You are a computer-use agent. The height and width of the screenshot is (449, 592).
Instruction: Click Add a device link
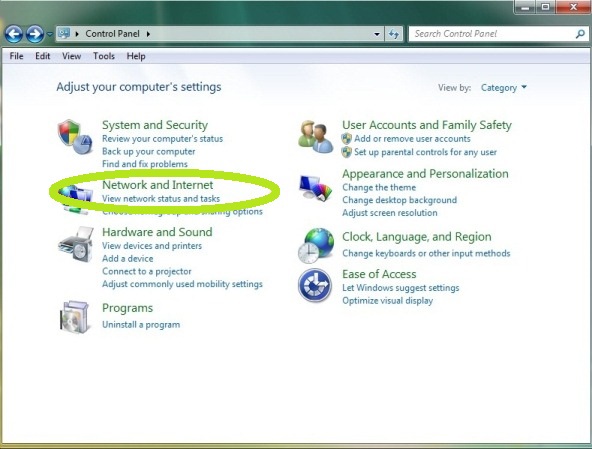(128, 259)
